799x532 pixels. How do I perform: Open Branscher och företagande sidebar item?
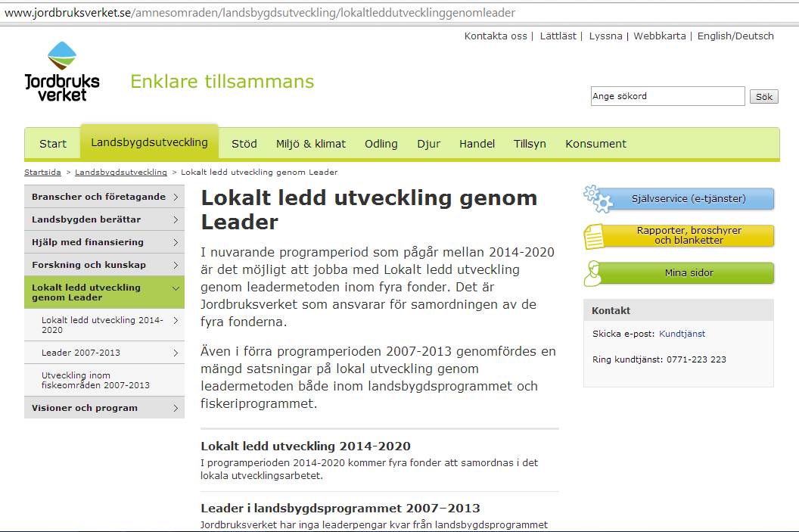104,197
